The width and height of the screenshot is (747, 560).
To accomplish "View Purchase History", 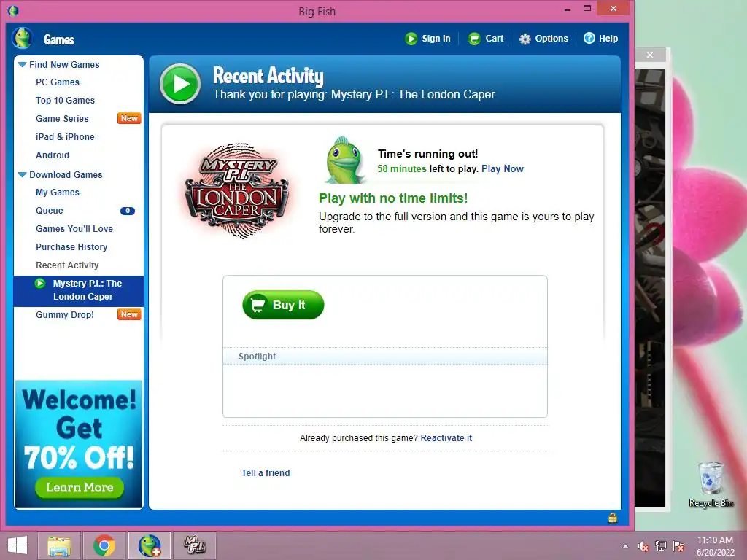I will point(72,247).
